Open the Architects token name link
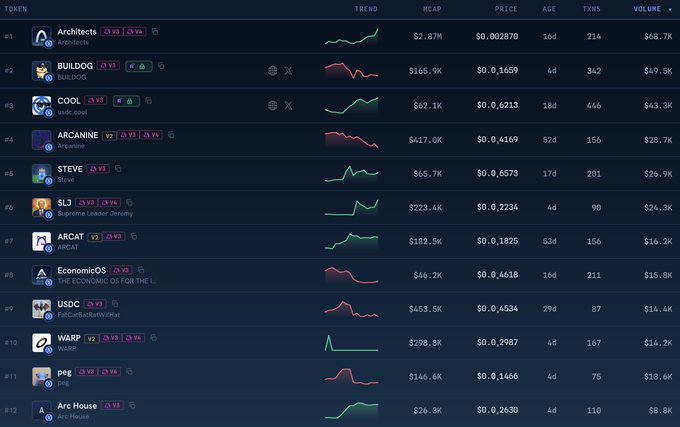The image size is (680, 427). coord(77,32)
